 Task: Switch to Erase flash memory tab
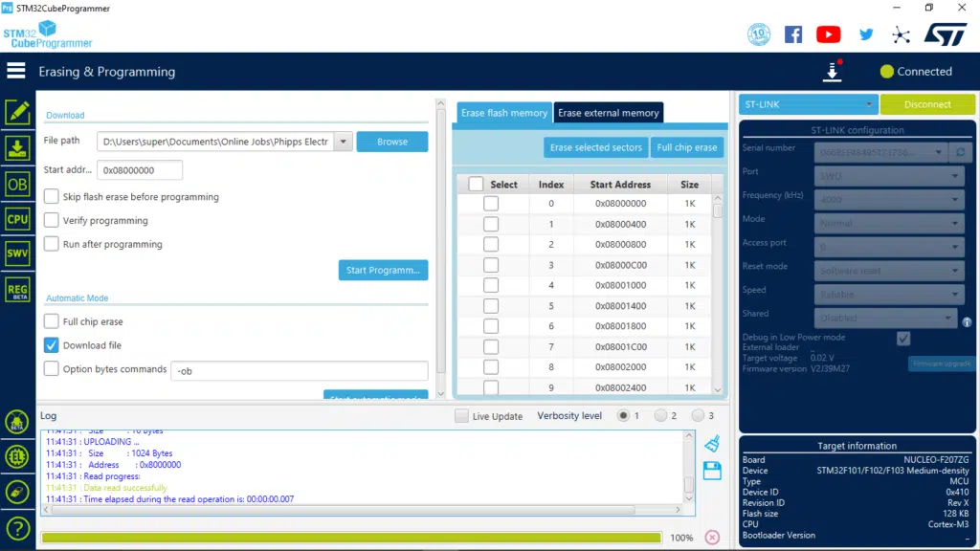click(503, 113)
